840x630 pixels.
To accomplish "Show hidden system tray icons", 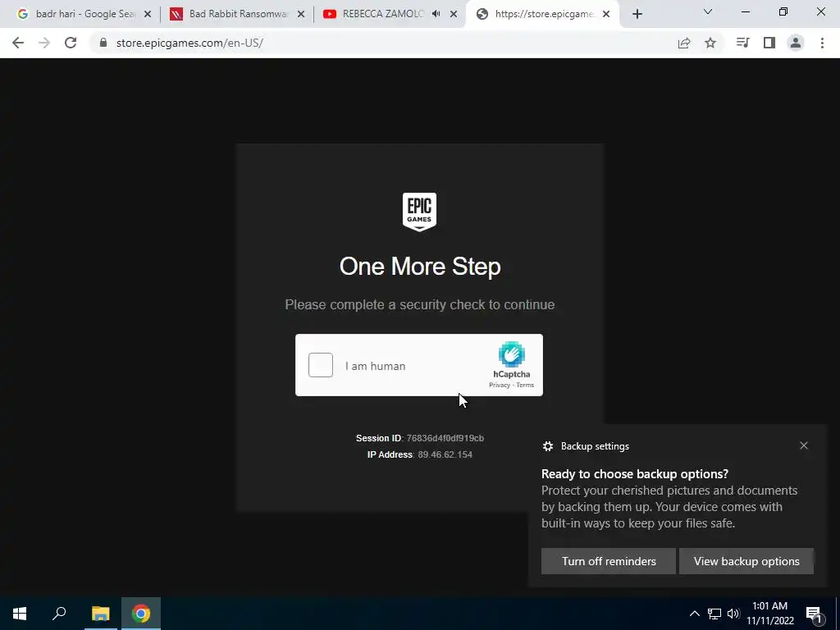I will click(x=694, y=614).
